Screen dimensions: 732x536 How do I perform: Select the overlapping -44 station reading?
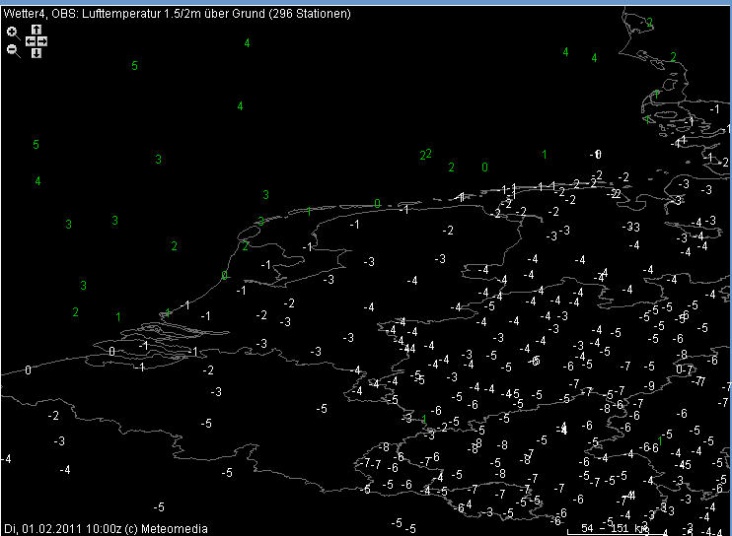[408, 347]
